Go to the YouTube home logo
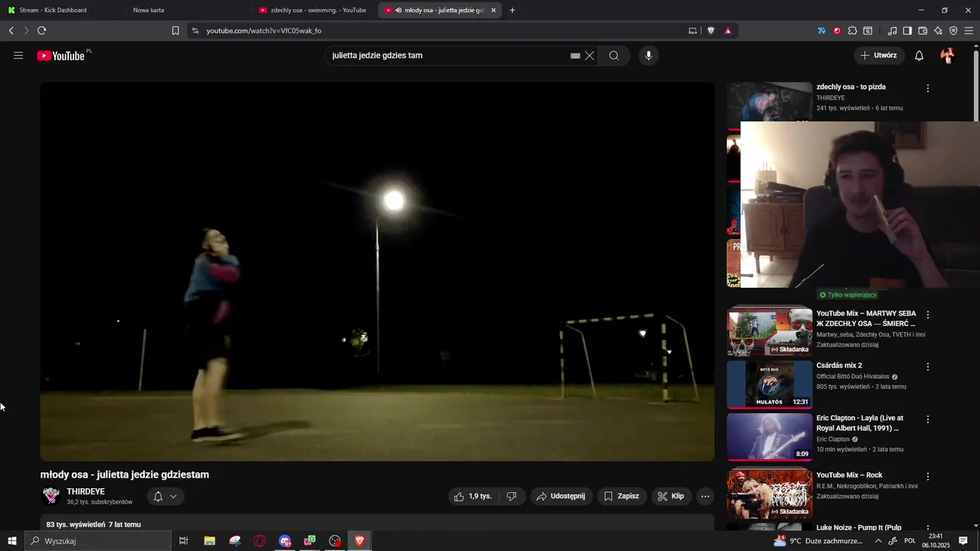The width and height of the screenshot is (980, 551). pyautogui.click(x=60, y=55)
